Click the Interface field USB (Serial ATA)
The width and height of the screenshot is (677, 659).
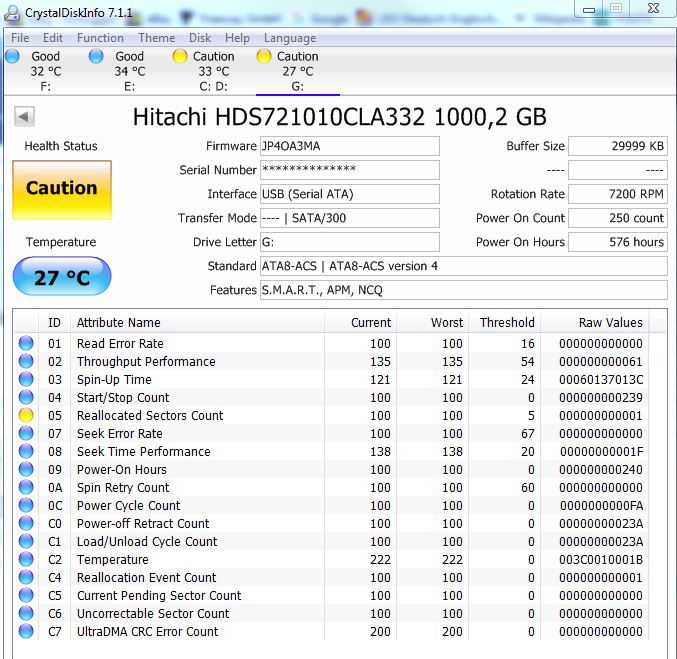point(350,194)
